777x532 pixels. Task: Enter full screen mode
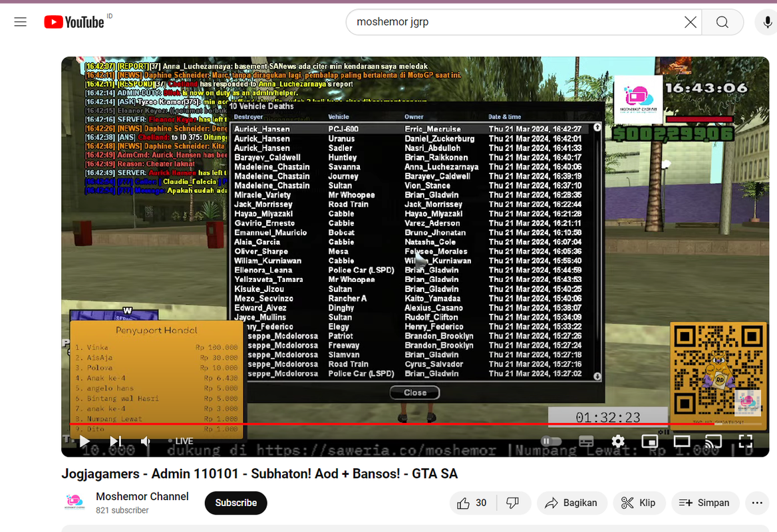tap(745, 441)
